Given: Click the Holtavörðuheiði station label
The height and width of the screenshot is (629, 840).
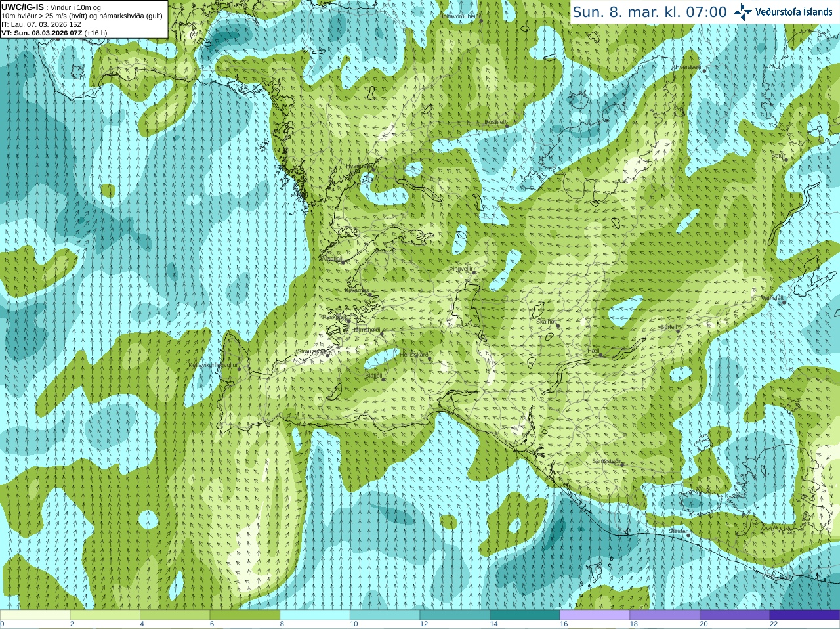Looking at the screenshot, I should pyautogui.click(x=460, y=16).
